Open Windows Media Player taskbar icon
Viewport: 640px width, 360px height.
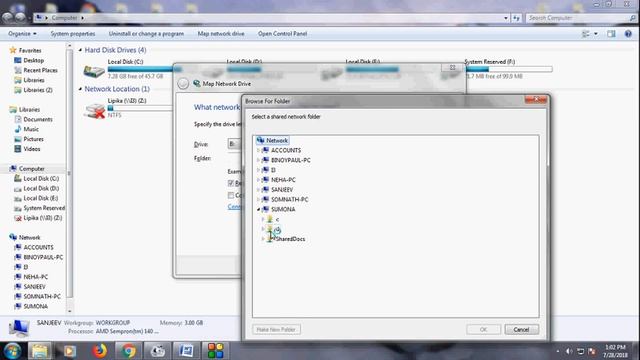click(x=70, y=351)
